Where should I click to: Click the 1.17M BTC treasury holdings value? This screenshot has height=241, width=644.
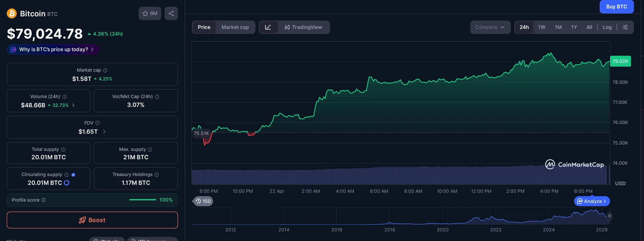[x=136, y=183]
